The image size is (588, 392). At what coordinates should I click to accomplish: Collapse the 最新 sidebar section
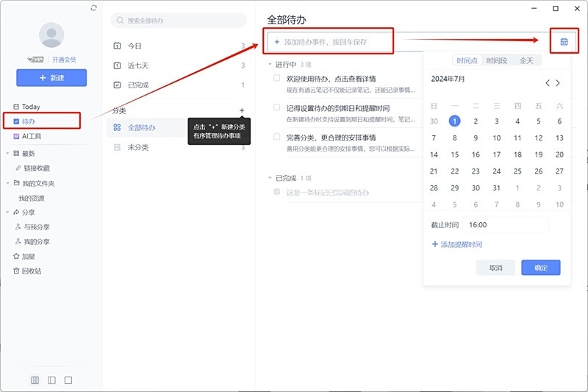click(x=7, y=153)
